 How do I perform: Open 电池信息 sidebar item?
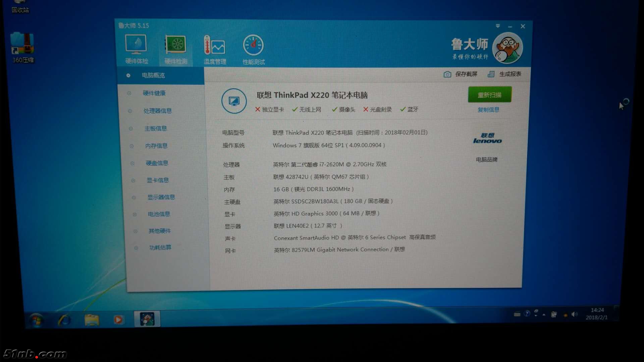tap(159, 214)
